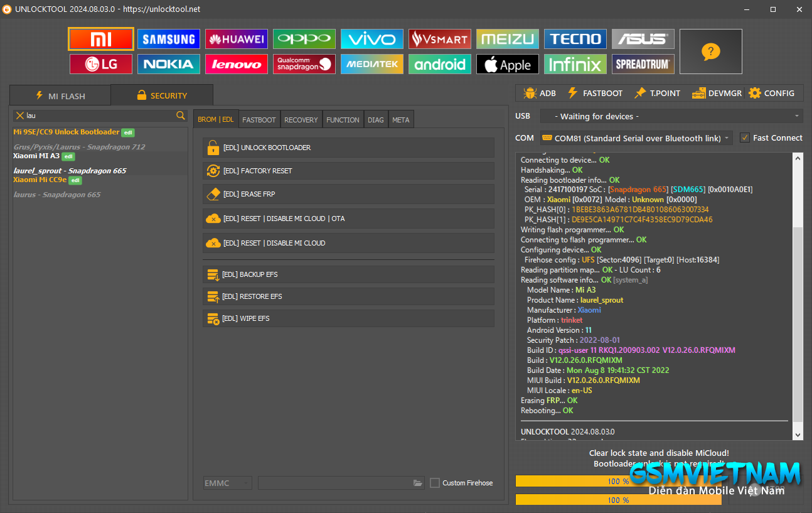Viewport: 812px width, 513px height.
Task: Choose the Infinix brand tile
Action: tap(575, 64)
